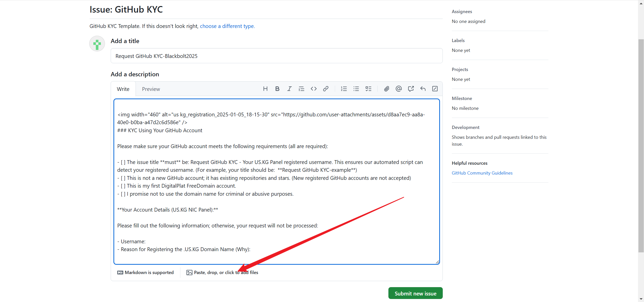Click the textarea resize handle corner
The width and height of the screenshot is (644, 302).
click(437, 262)
